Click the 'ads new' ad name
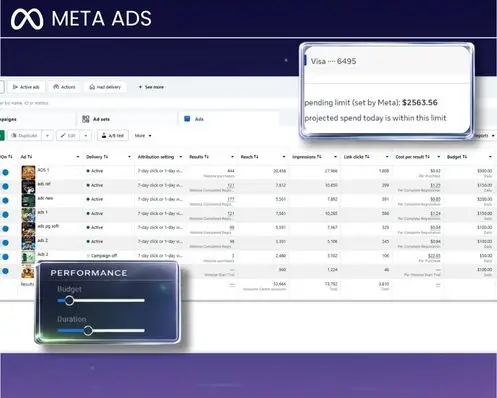Viewport: 497px width, 398px height. click(x=45, y=198)
